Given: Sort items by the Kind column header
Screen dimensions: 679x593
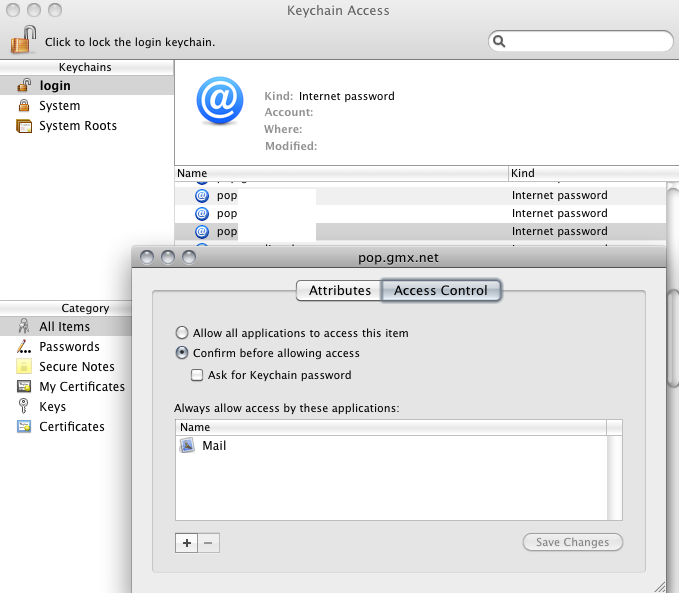Looking at the screenshot, I should tap(593, 173).
